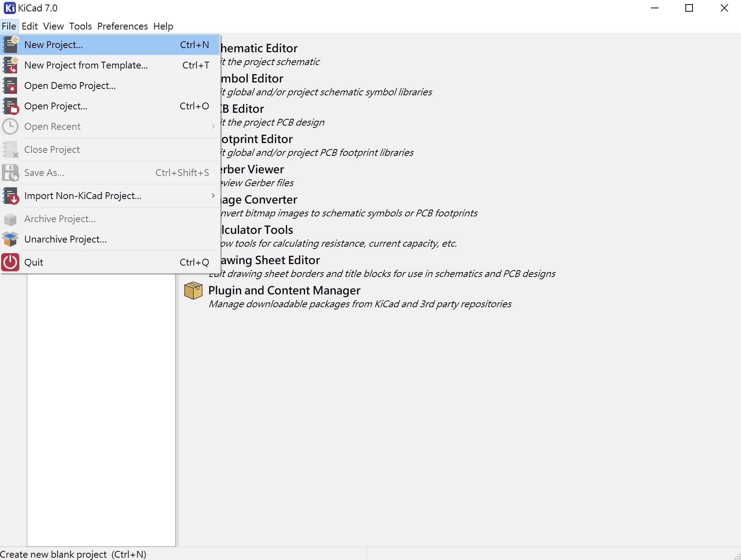Choose New Project from Template...
Screen dimensions: 741x560
[x=110, y=65]
